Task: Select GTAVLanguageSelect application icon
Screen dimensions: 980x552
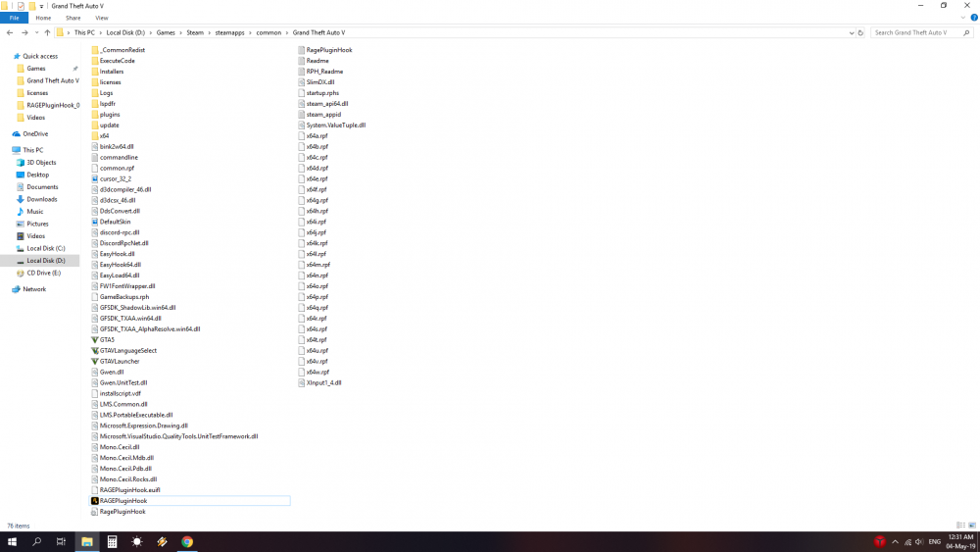Action: [x=95, y=351]
